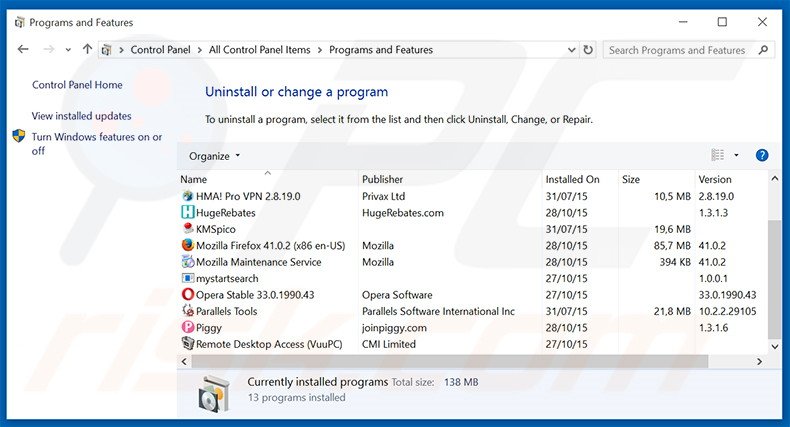Click the horizontal scrollbar thumb
Image resolution: width=790 pixels, height=427 pixels.
click(449, 362)
